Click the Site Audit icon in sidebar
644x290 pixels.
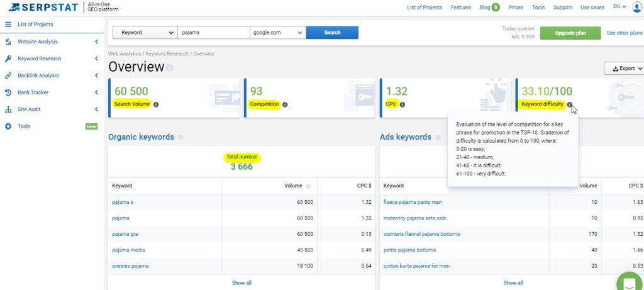(8, 109)
